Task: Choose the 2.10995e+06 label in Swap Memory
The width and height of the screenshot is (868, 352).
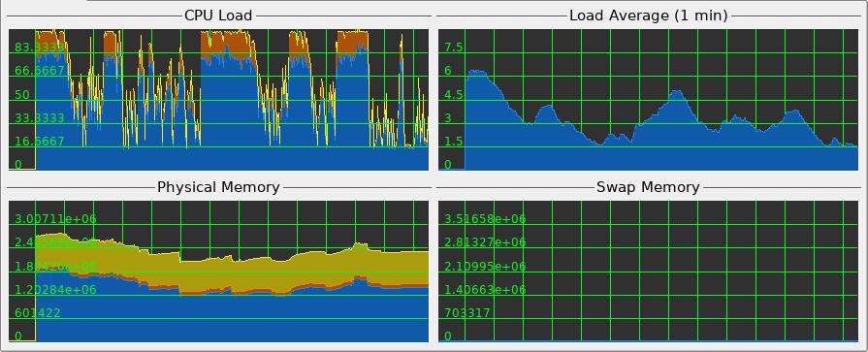Action: pos(485,267)
